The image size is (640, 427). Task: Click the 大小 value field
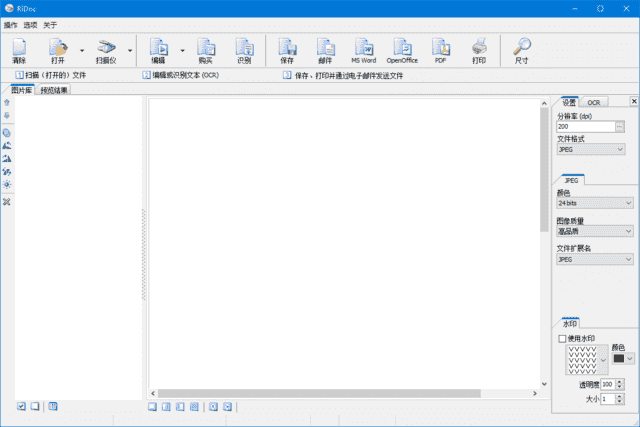click(608, 399)
